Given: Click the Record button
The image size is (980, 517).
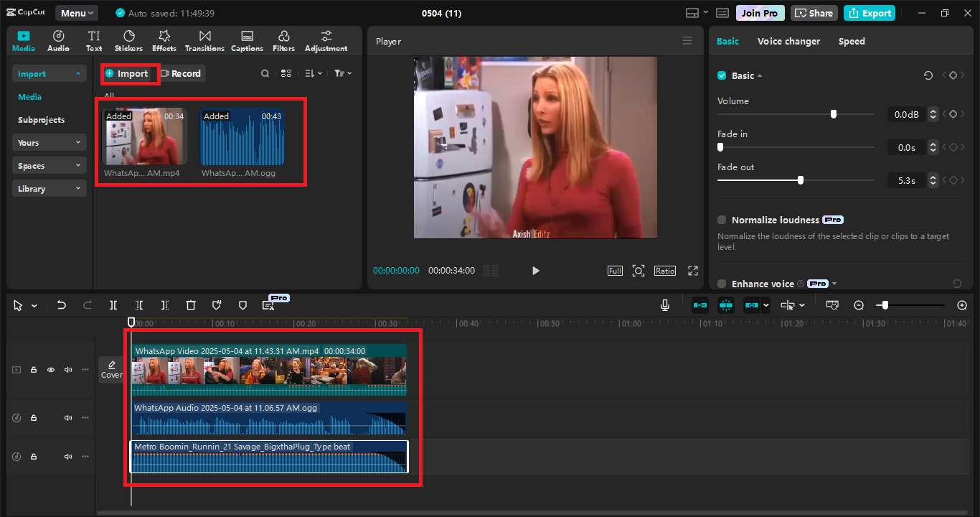Looking at the screenshot, I should coord(181,73).
